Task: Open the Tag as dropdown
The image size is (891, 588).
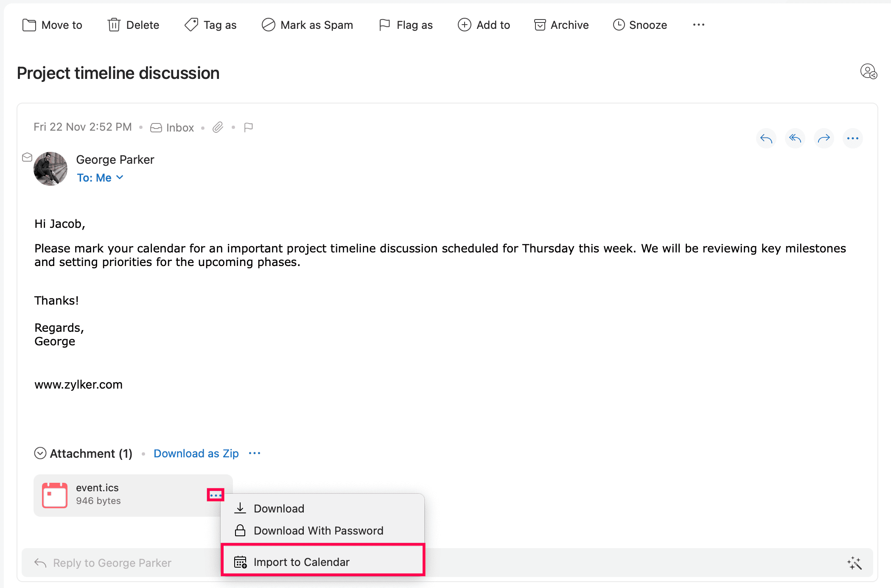Action: pos(211,25)
